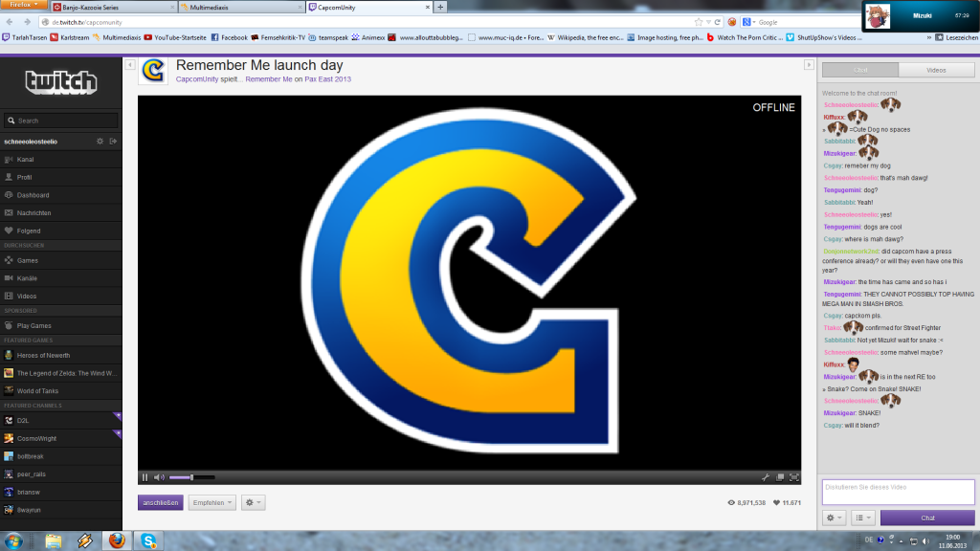Adjust the player volume slider
The image size is (980, 551).
pos(191,477)
